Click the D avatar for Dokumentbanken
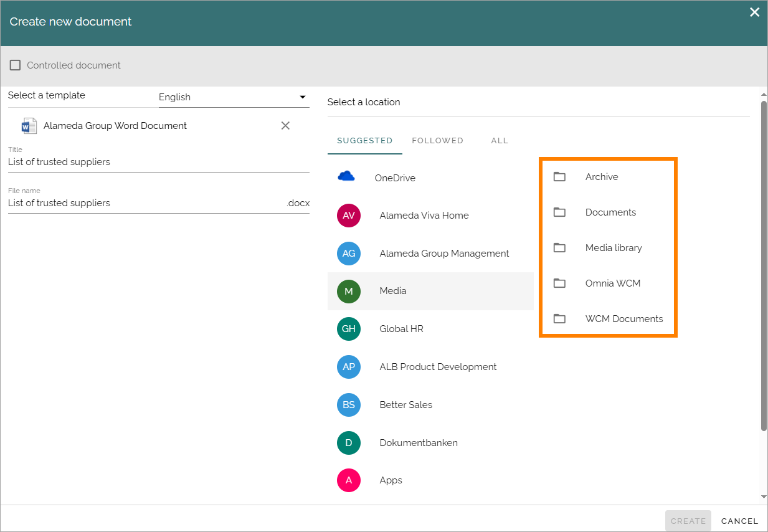 pyautogui.click(x=349, y=443)
